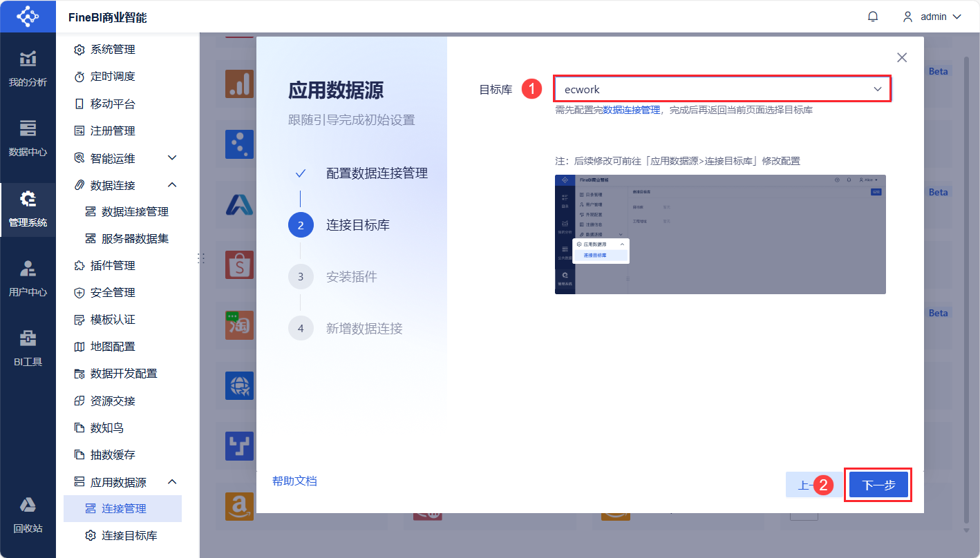Click wizard step 3 安装插件

pos(334,277)
